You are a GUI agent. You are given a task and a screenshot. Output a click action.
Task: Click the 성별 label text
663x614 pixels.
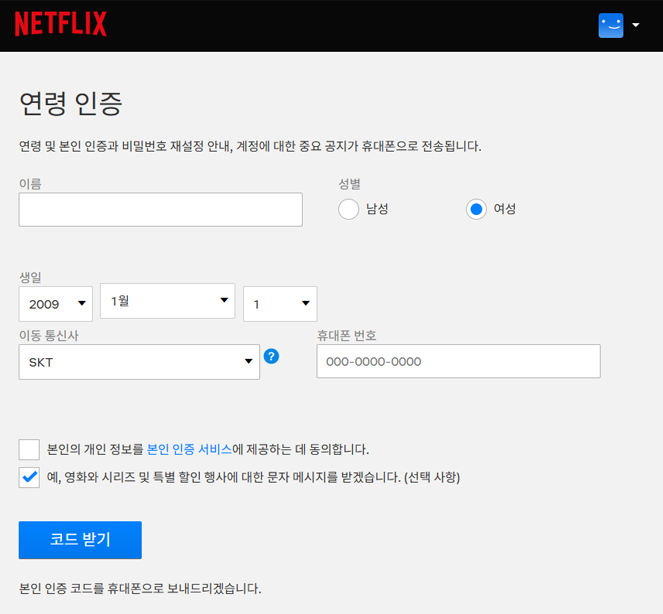tap(349, 184)
